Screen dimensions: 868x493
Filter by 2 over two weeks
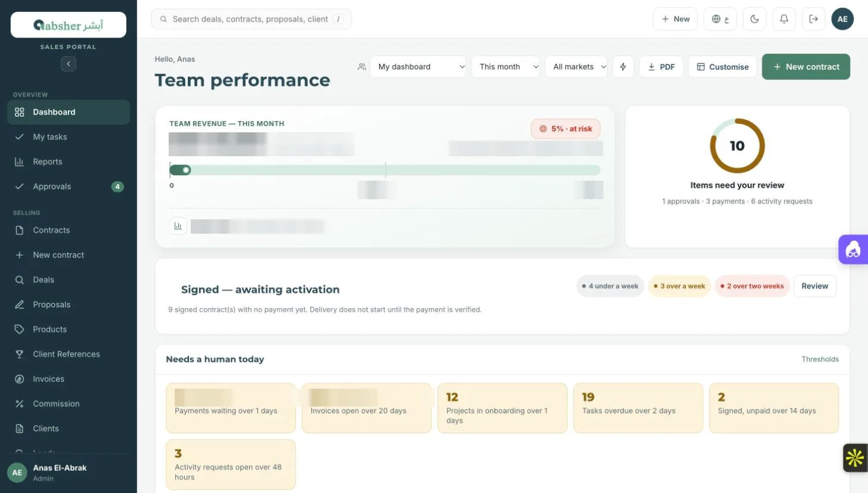pyautogui.click(x=752, y=286)
